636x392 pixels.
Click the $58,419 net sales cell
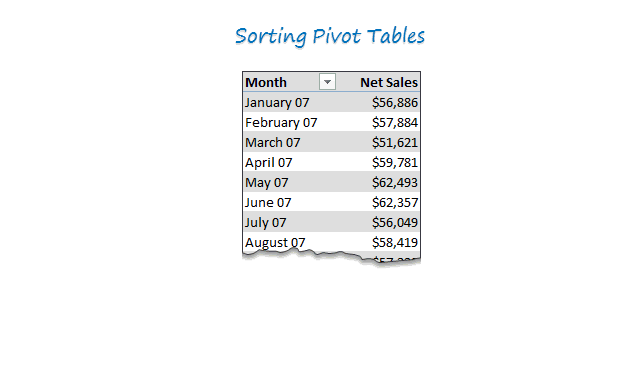[x=395, y=242]
